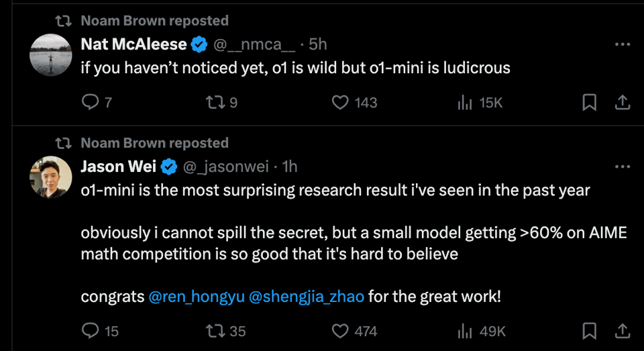Open the @__nmca__ handle link
The width and height of the screenshot is (644, 351).
[x=254, y=44]
